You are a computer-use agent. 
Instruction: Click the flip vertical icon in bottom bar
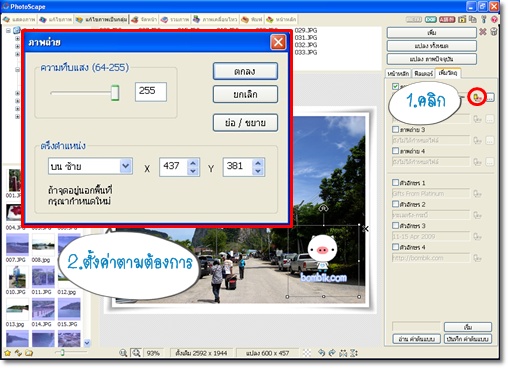(354, 353)
